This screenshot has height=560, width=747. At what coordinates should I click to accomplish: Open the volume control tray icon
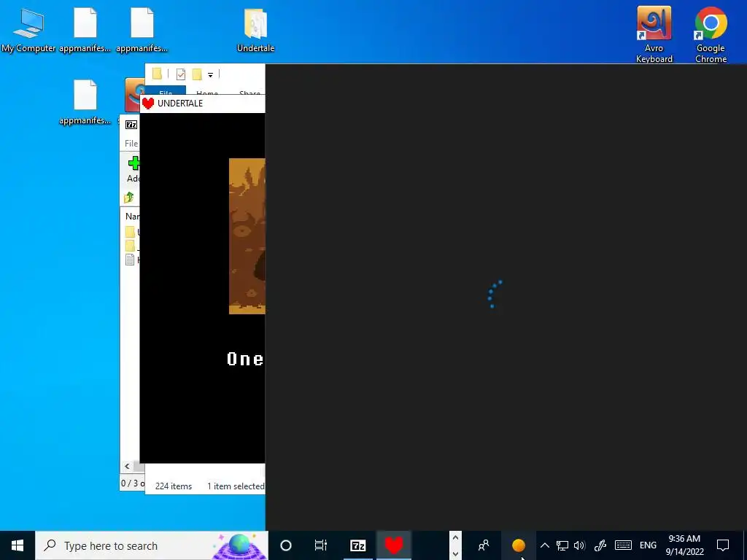pyautogui.click(x=580, y=545)
